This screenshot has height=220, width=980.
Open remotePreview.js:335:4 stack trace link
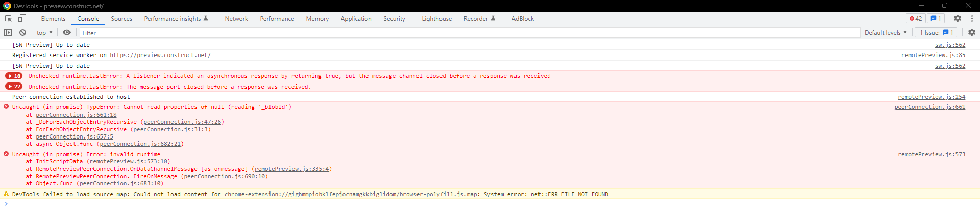click(292, 169)
